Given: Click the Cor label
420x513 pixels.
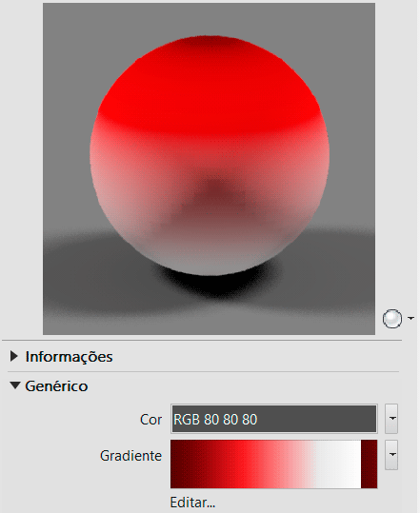Looking at the screenshot, I should pyautogui.click(x=150, y=420).
